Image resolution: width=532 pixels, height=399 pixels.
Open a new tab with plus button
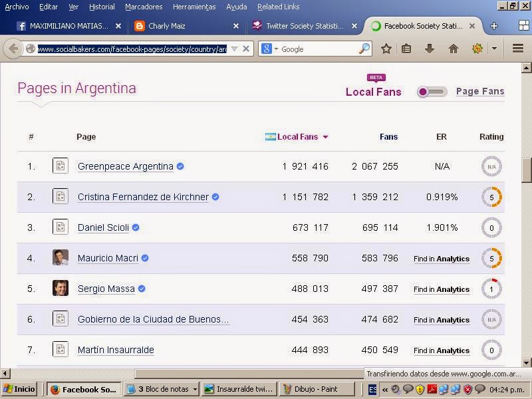coord(494,26)
